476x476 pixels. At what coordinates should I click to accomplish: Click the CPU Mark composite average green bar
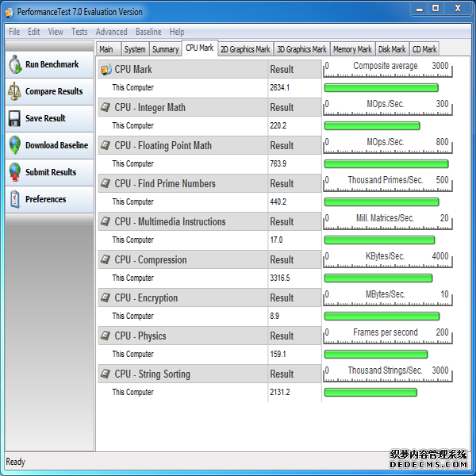382,88
